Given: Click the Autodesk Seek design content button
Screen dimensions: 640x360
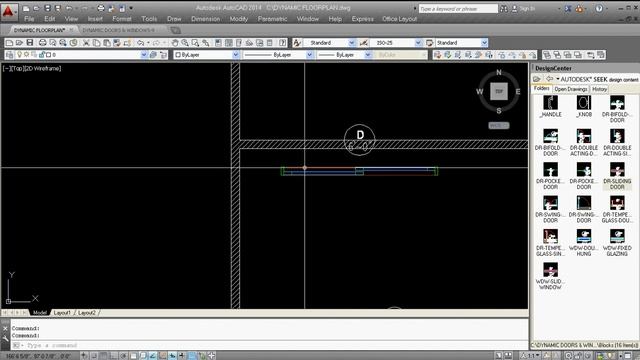Looking at the screenshot, I should pyautogui.click(x=599, y=79).
